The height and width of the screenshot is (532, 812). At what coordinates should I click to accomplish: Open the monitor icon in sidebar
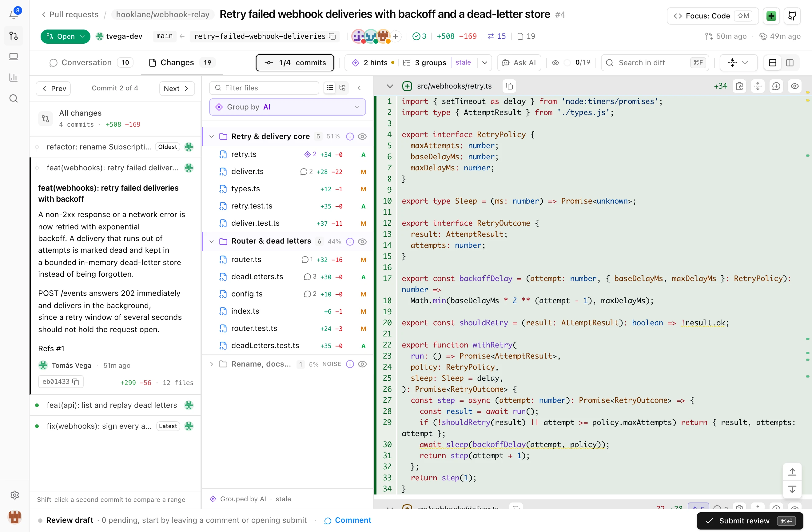pyautogui.click(x=14, y=57)
